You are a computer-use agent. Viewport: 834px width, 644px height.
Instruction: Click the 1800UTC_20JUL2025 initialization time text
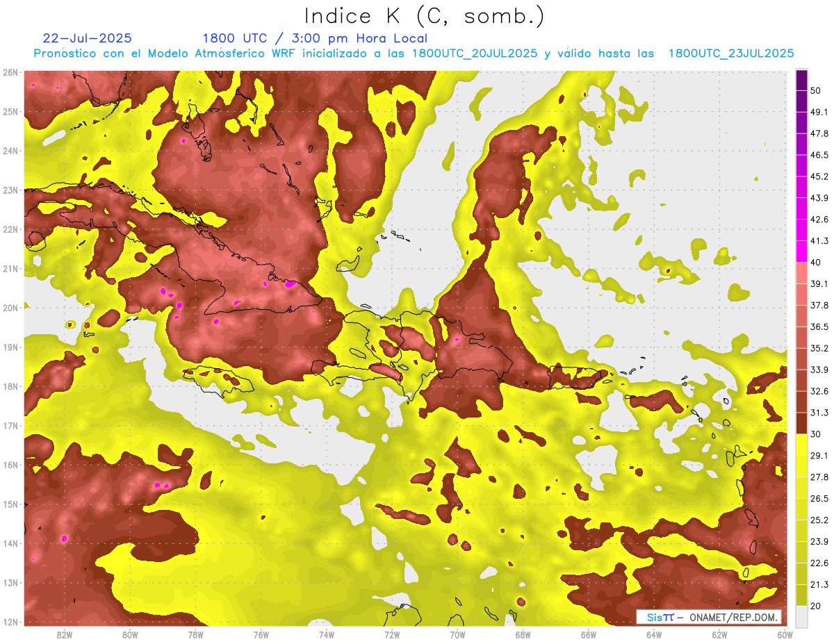pyautogui.click(x=475, y=53)
